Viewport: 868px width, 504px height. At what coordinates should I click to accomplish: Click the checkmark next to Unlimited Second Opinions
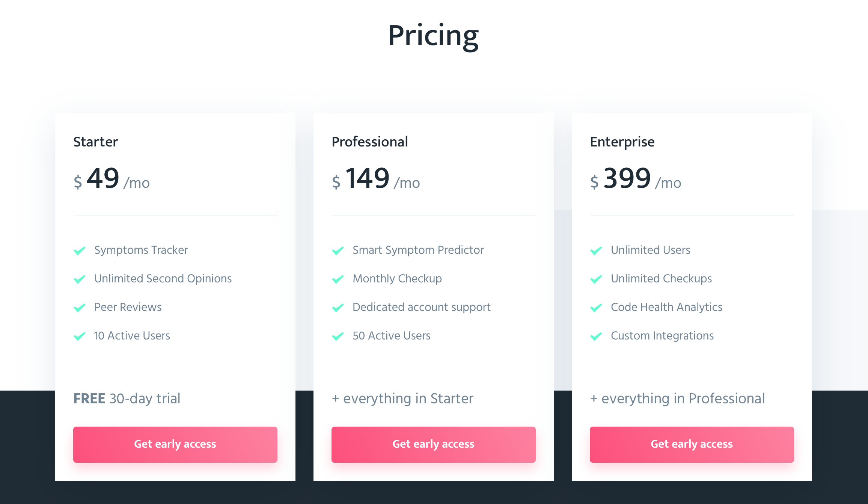tap(80, 279)
